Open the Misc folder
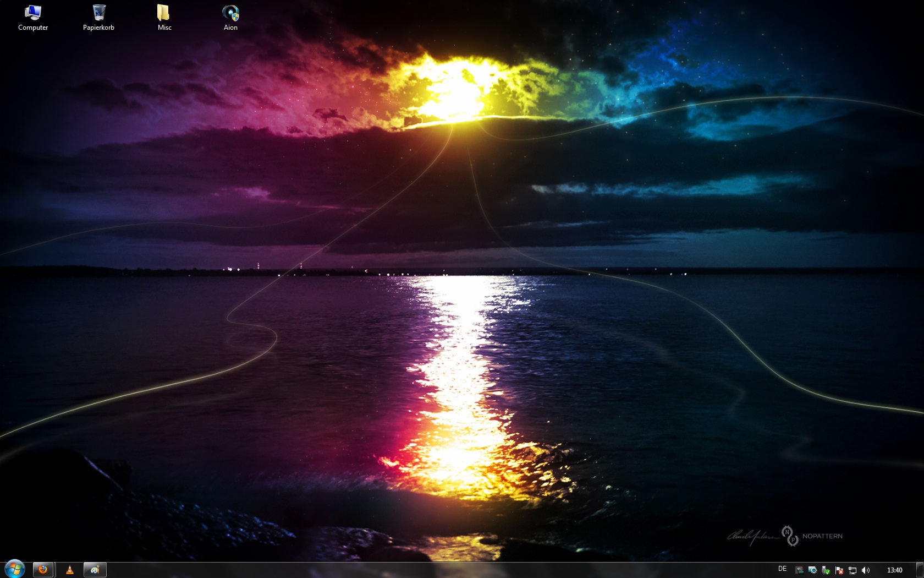924x578 pixels. point(164,18)
